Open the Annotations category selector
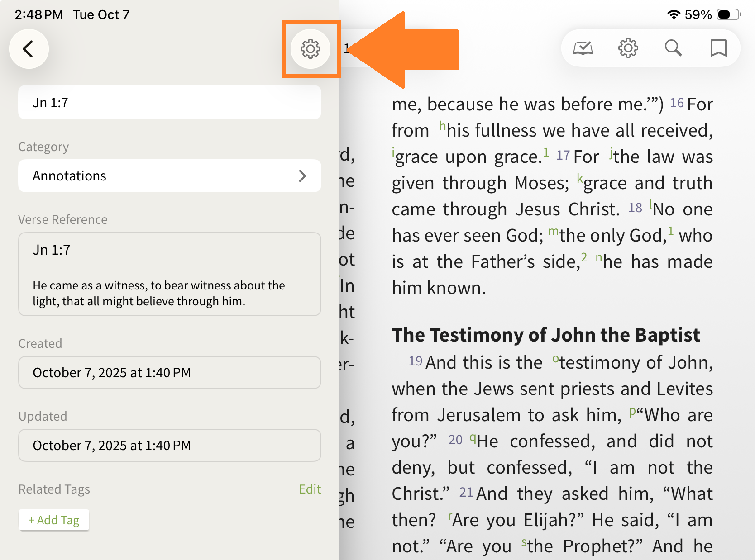This screenshot has height=560, width=755. tap(169, 176)
